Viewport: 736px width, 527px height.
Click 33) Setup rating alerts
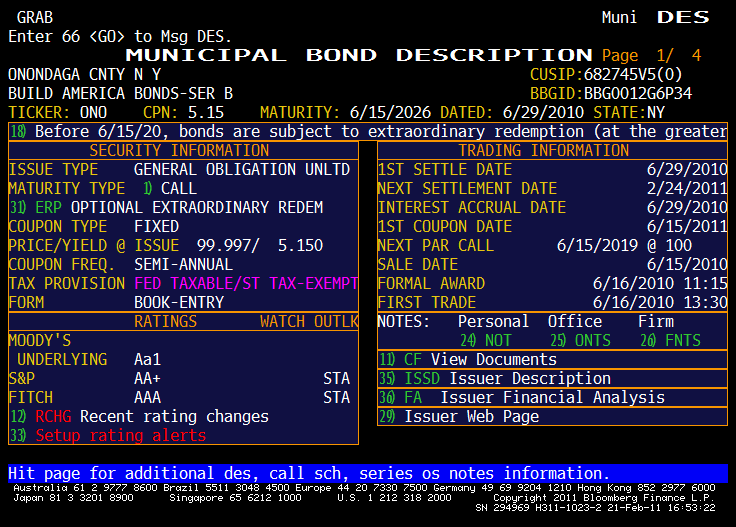[x=108, y=435]
